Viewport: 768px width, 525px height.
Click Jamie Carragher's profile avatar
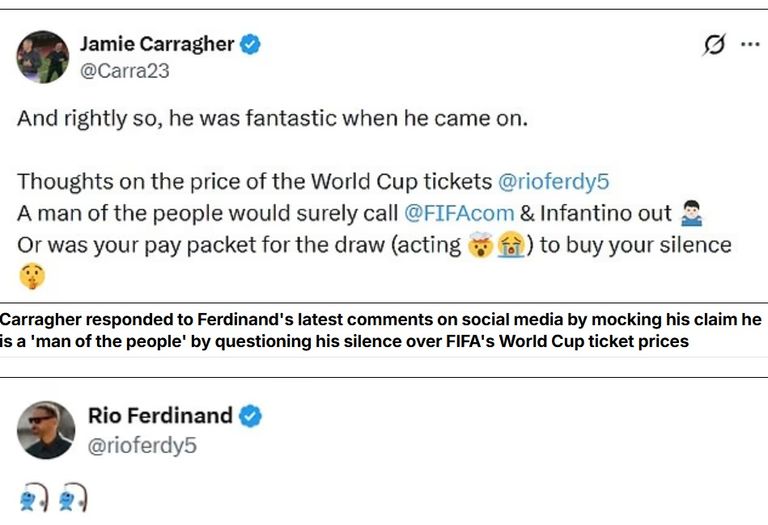(43, 56)
